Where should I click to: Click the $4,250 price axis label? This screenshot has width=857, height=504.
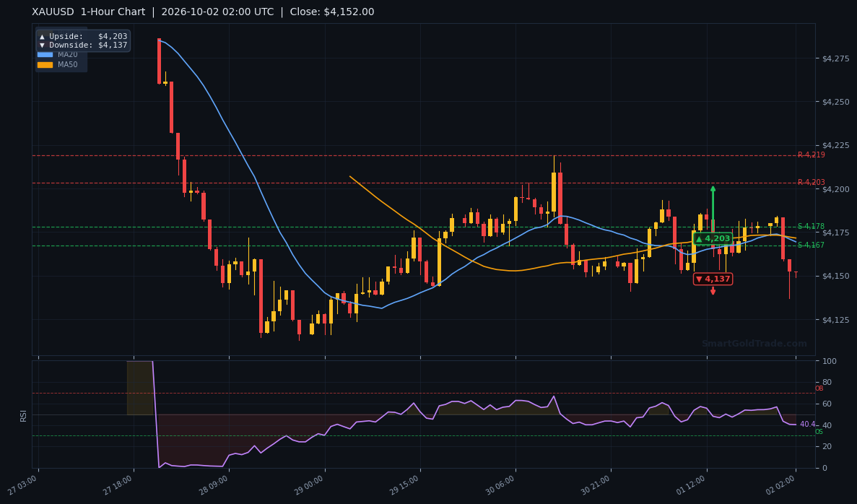(x=835, y=102)
